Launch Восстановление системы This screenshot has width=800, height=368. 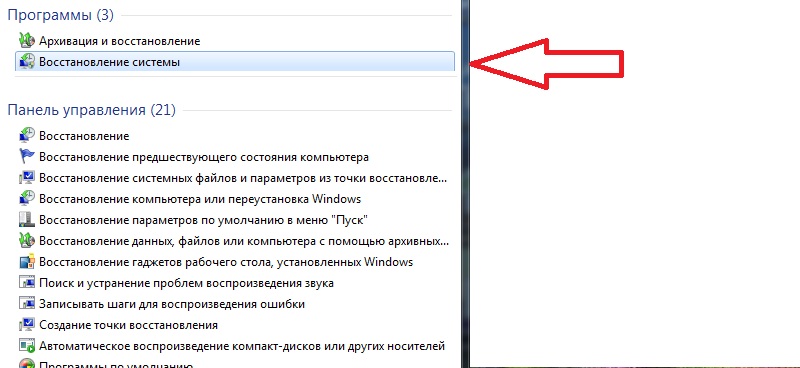click(235, 62)
